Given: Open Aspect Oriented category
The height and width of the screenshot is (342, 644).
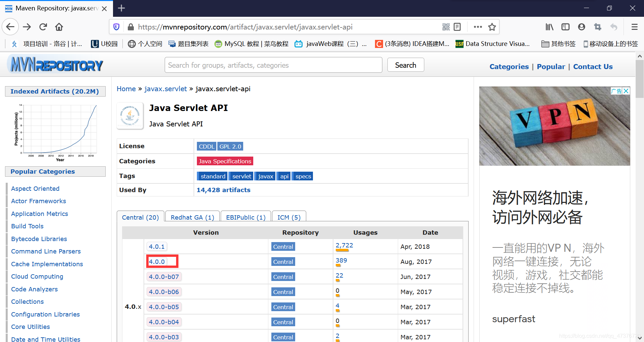Looking at the screenshot, I should coord(35,188).
